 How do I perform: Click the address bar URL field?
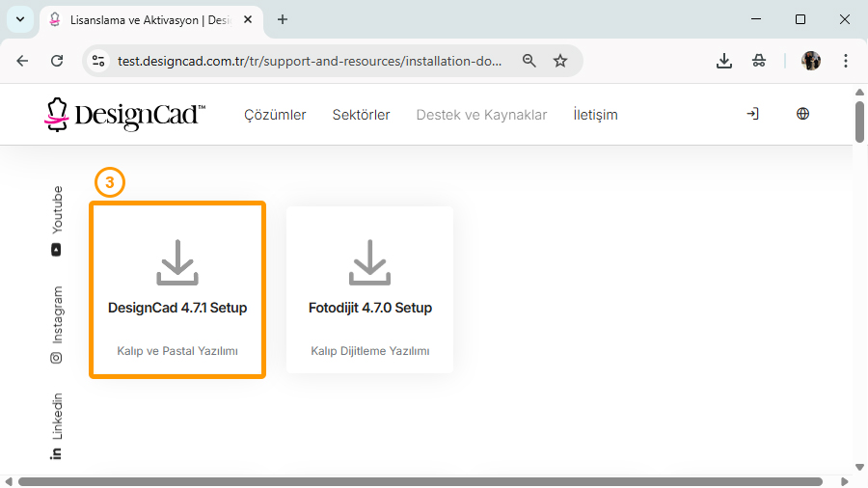coord(309,61)
